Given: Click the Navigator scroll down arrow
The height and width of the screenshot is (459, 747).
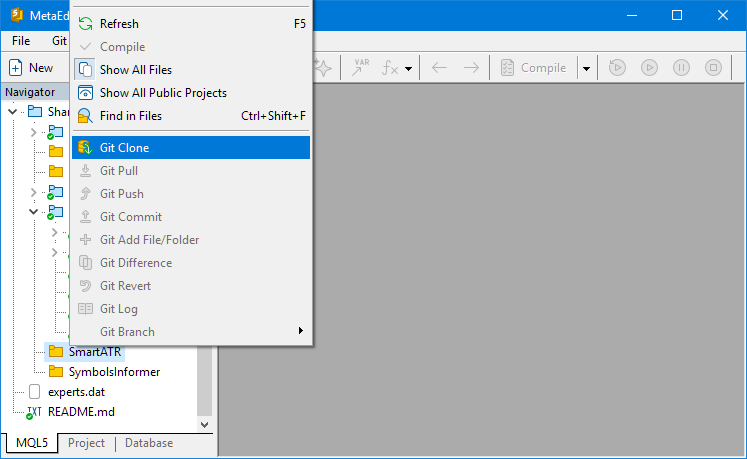Looking at the screenshot, I should [x=204, y=425].
